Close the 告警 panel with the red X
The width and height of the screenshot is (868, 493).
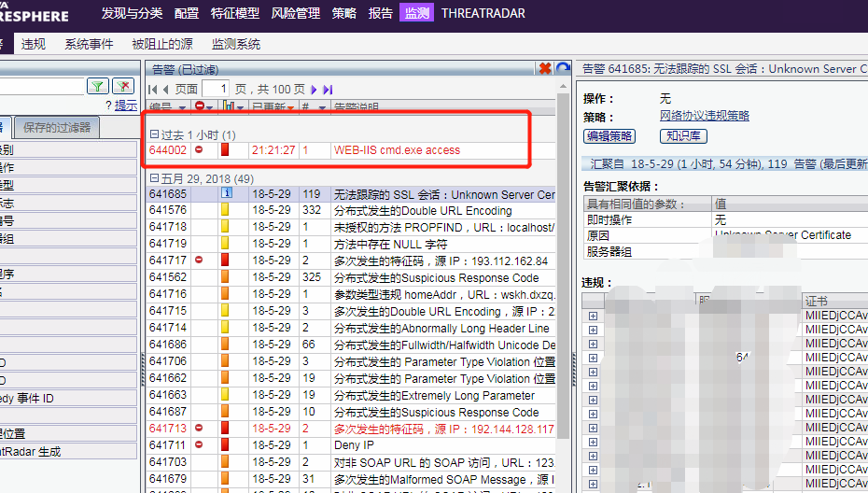point(545,68)
